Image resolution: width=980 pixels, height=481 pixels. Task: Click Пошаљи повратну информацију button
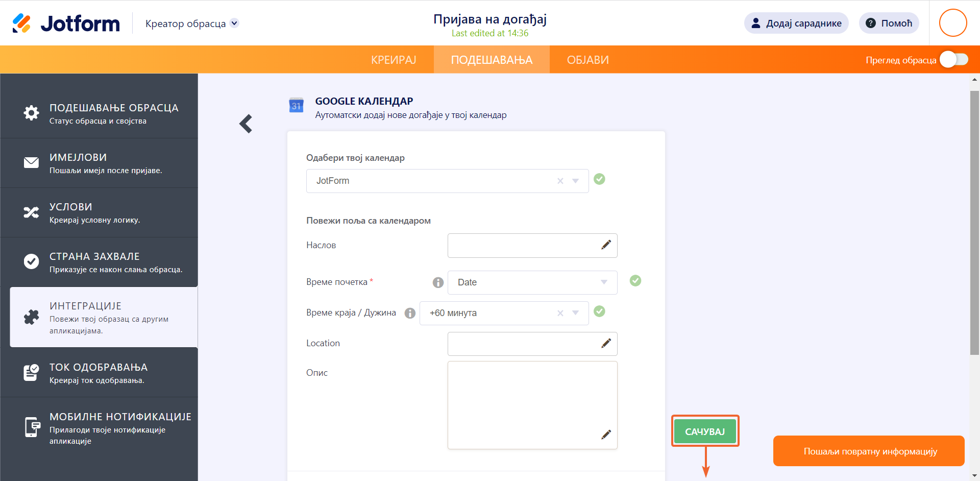[x=869, y=451]
